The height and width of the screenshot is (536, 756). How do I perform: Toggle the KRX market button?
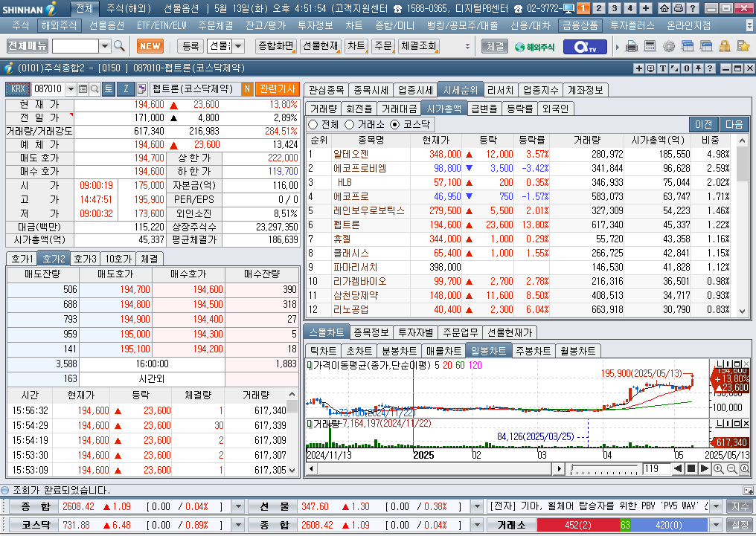18,88
